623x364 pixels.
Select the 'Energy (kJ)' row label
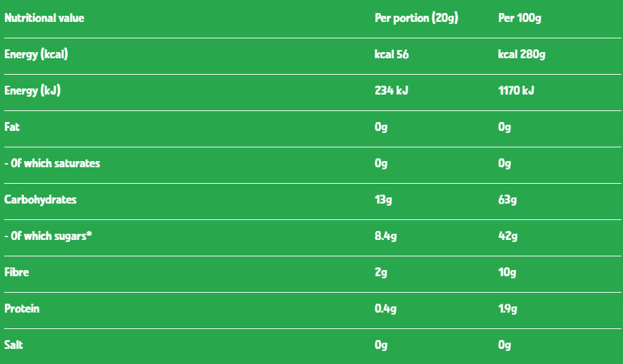(x=32, y=91)
